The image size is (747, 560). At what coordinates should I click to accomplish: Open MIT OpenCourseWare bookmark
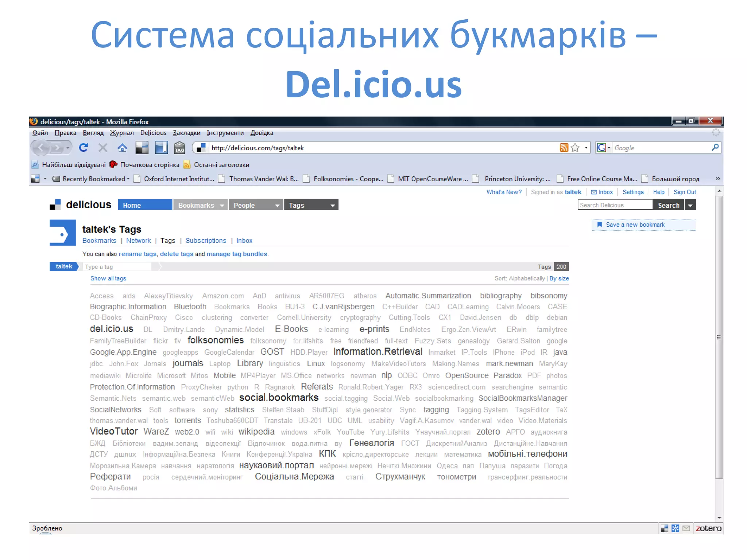point(427,179)
